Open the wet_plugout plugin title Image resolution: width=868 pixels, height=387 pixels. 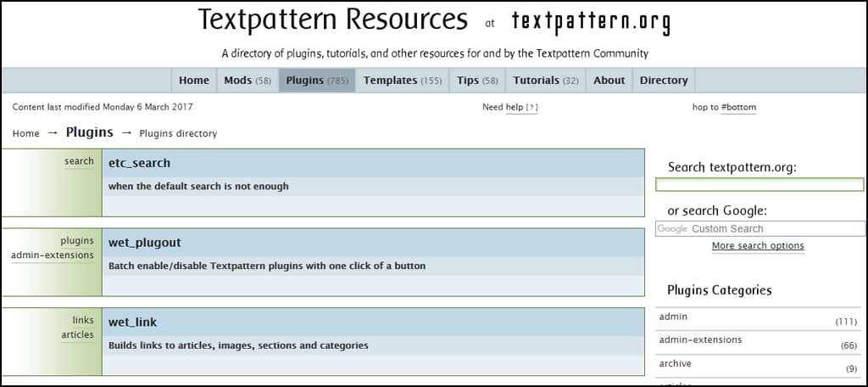pyautogui.click(x=144, y=243)
